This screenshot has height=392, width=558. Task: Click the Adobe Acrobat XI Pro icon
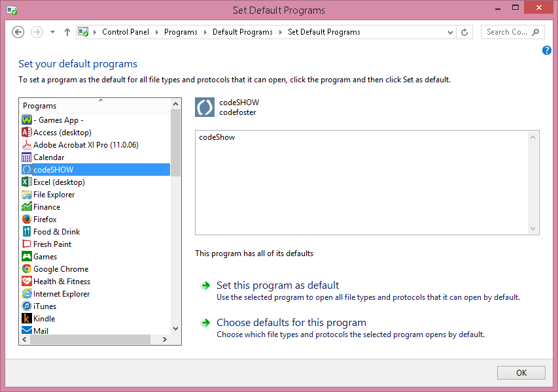(27, 144)
